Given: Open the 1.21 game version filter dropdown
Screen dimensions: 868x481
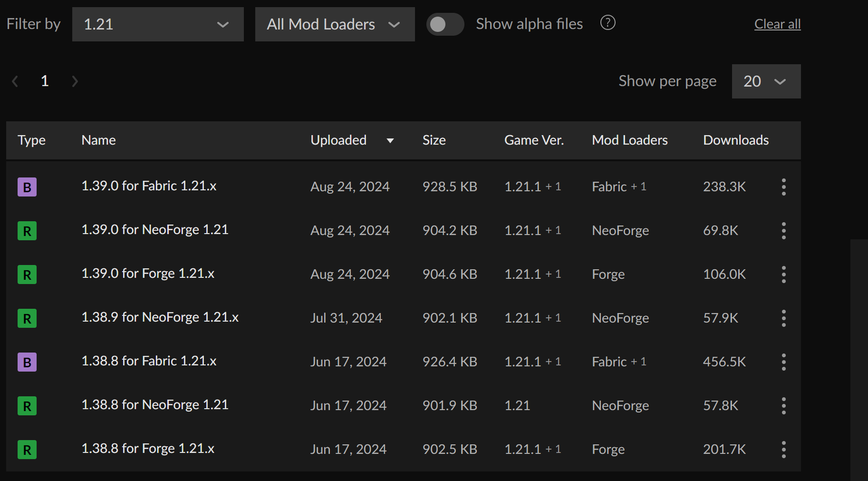Looking at the screenshot, I should point(158,24).
